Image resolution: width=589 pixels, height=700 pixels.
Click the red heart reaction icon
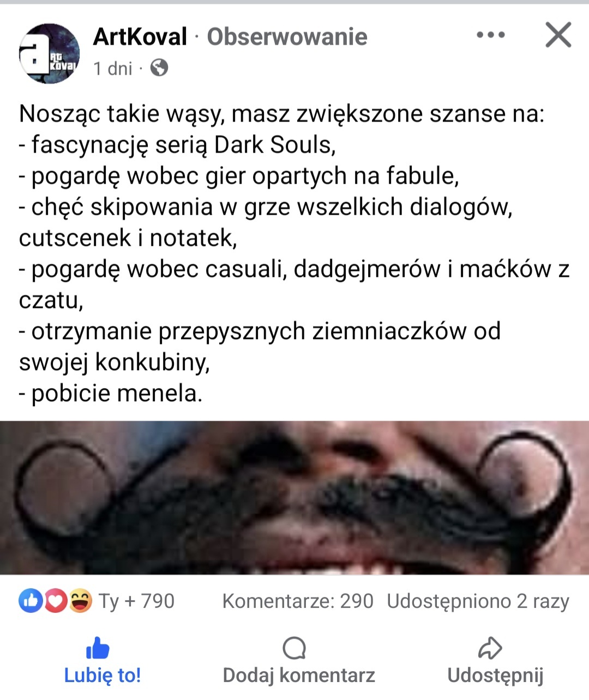point(55,601)
